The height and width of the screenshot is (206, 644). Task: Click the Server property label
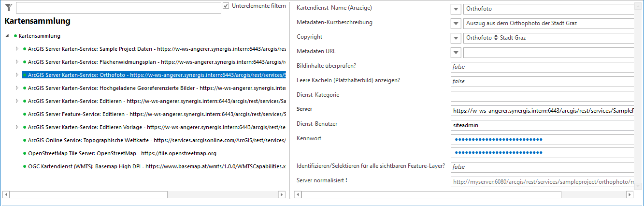click(304, 109)
